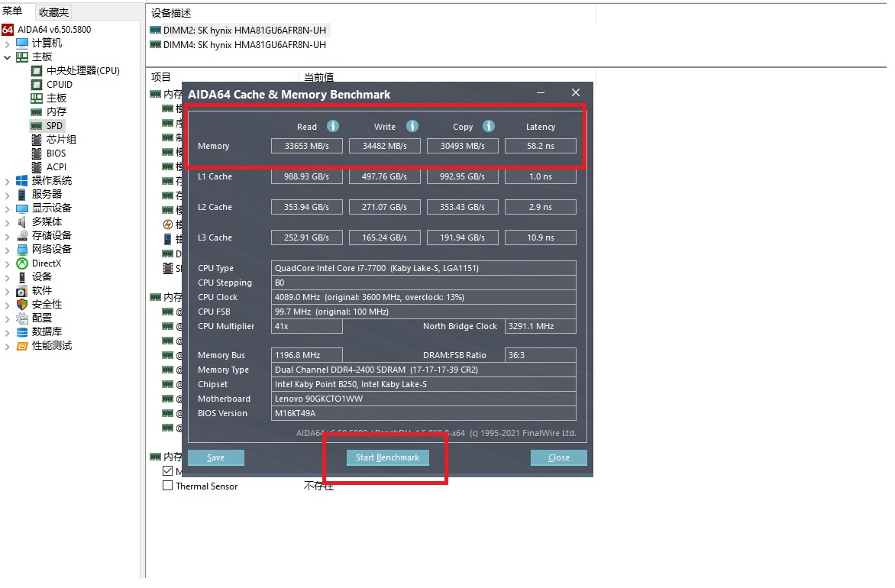Screen dimensions: 895x588
Task: Select the ACPI icon
Action: click(x=37, y=166)
